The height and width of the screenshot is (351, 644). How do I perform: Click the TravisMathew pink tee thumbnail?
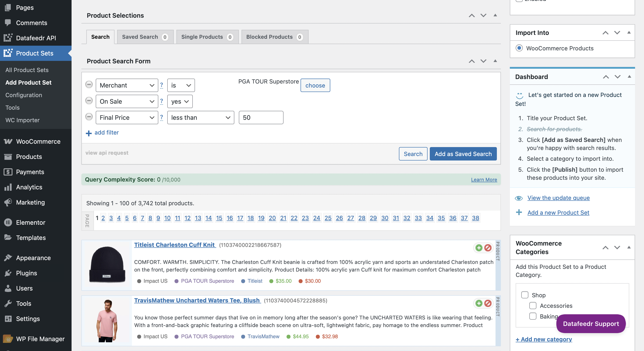pos(107,321)
